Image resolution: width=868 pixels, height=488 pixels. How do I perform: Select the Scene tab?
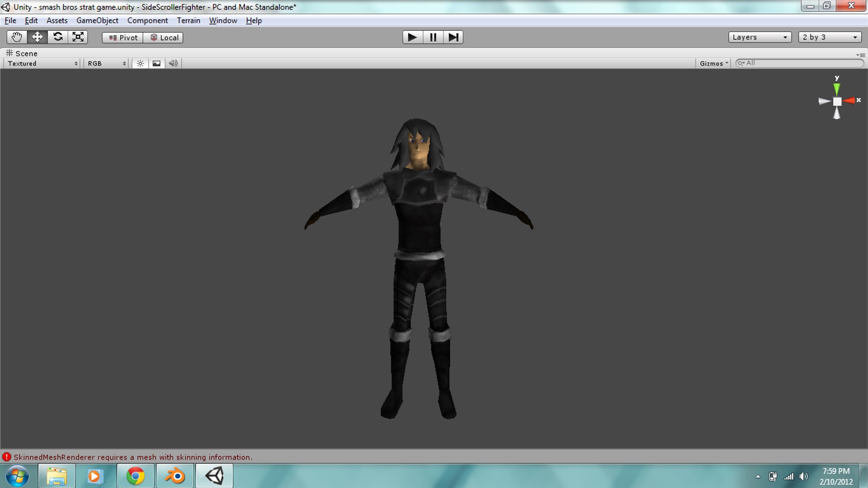[x=21, y=53]
